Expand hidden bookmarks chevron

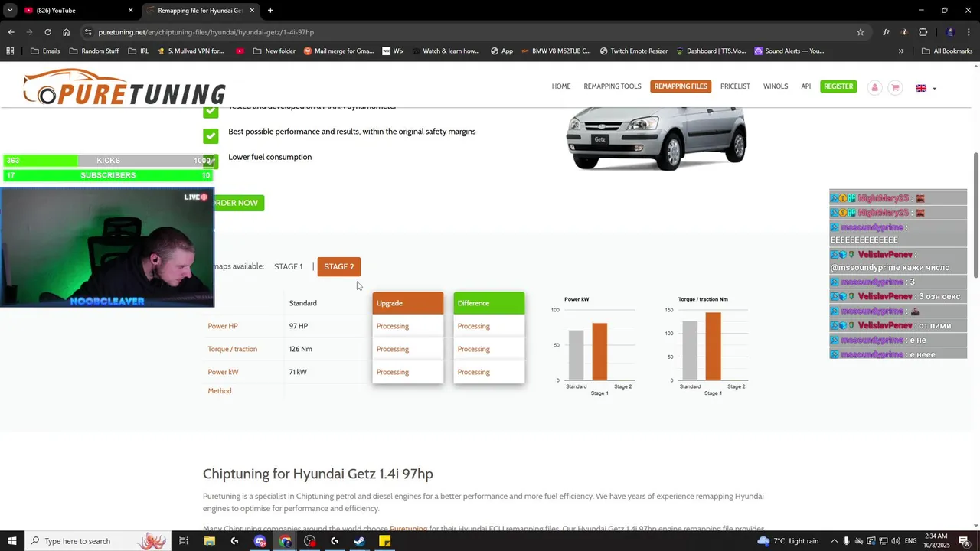point(901,51)
